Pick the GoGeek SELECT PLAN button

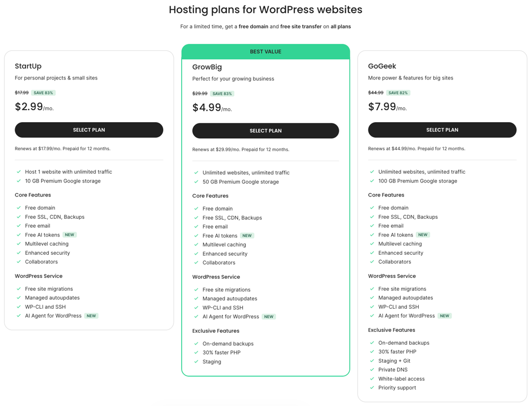pos(442,129)
